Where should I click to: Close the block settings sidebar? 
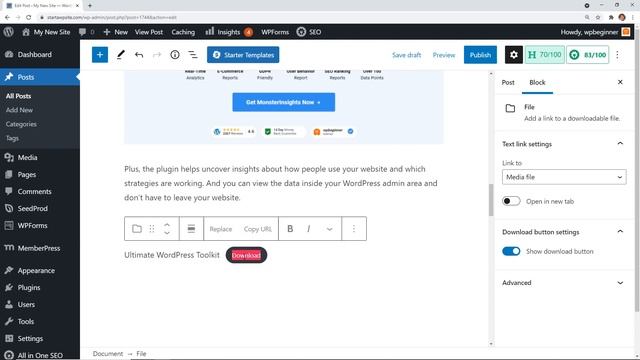620,82
